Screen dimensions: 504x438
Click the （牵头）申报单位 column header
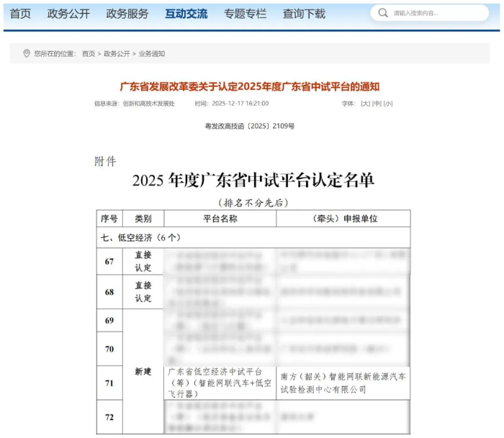click(343, 219)
